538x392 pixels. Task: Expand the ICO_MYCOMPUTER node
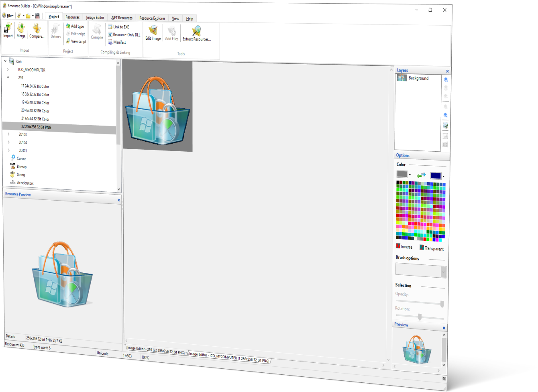[8, 69]
